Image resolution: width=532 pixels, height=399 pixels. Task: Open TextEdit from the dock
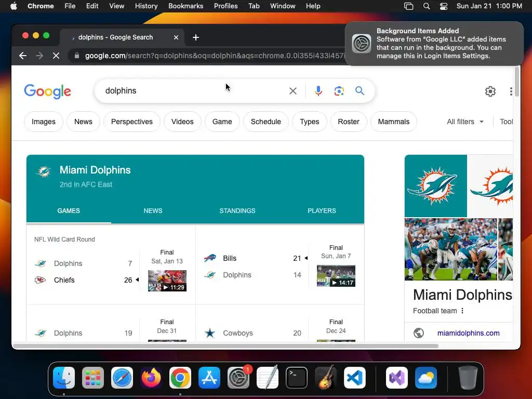pyautogui.click(x=268, y=378)
